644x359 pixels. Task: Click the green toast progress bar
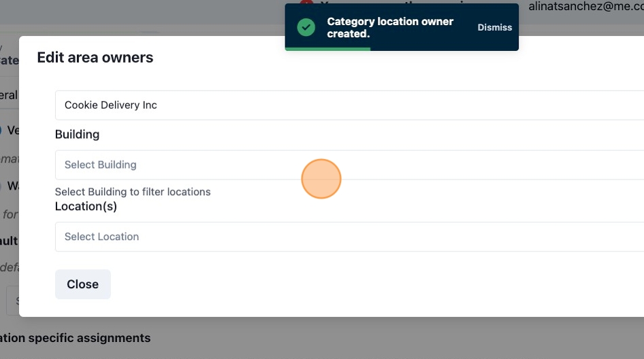tap(327, 49)
